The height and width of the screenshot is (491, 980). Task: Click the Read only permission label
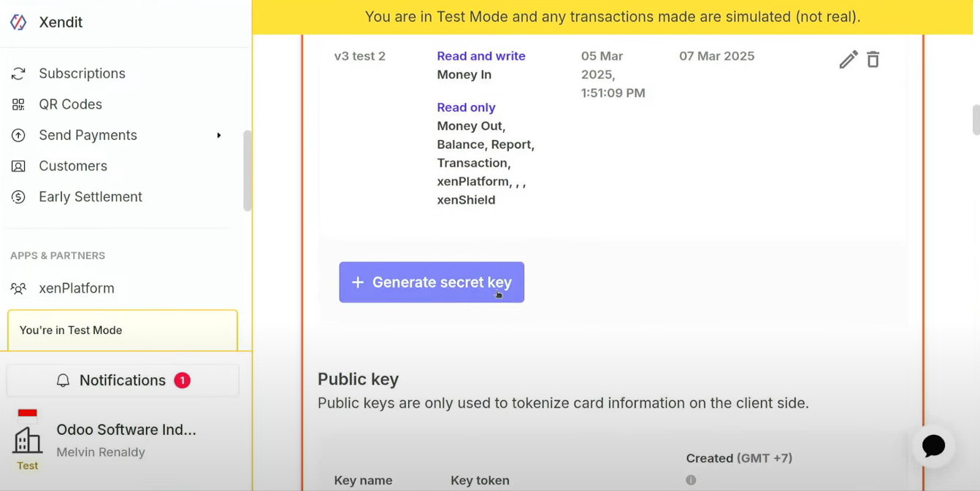(466, 107)
